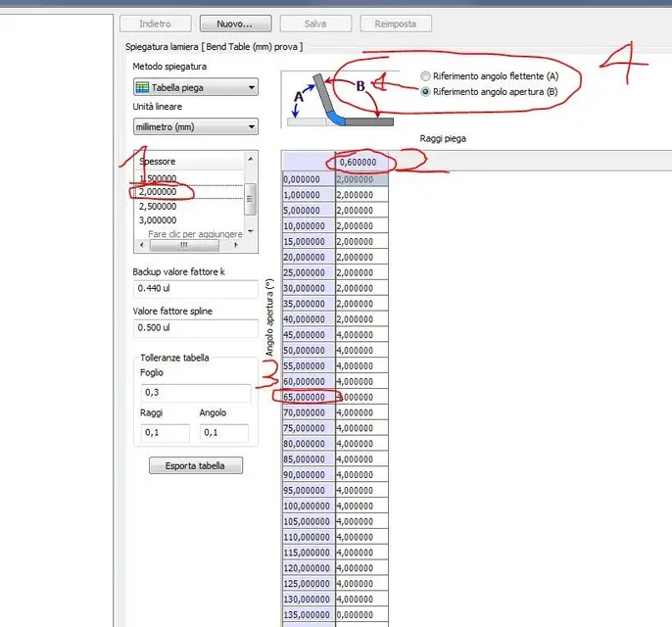Click the 30,000000 angle row header
The image size is (672, 627).
pos(309,288)
